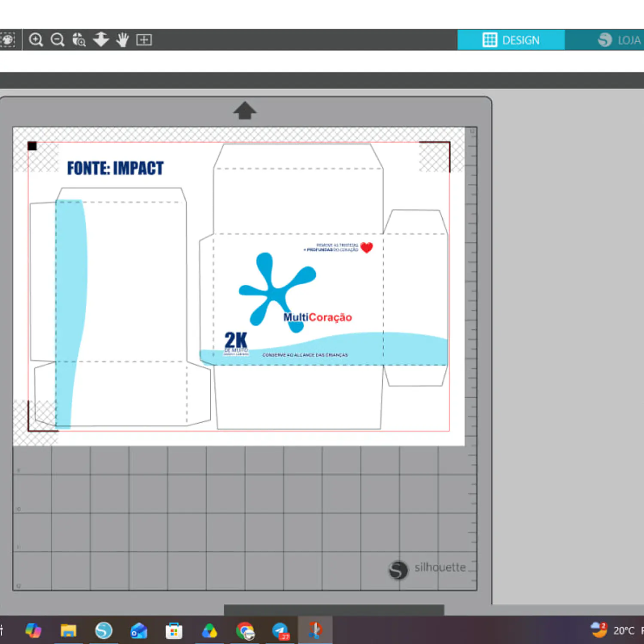Viewport: 644px width, 644px height.
Task: Open Telegram from the taskbar
Action: (280, 631)
